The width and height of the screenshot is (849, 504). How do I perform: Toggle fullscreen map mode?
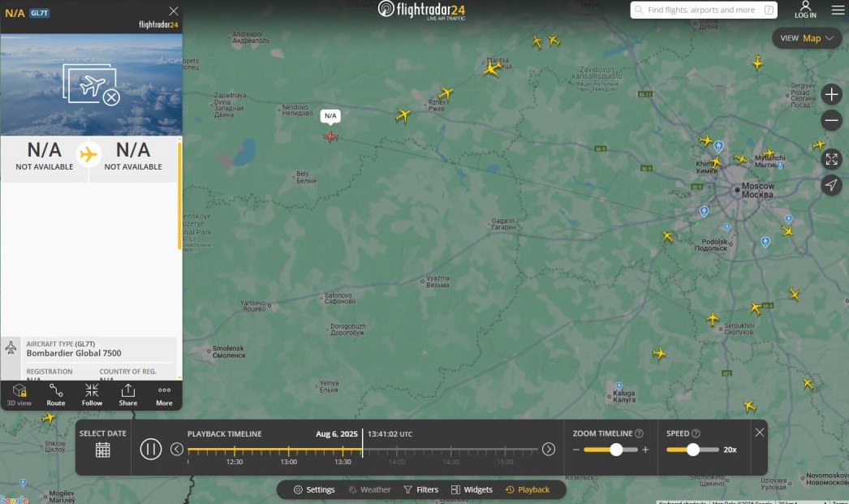[x=831, y=158]
